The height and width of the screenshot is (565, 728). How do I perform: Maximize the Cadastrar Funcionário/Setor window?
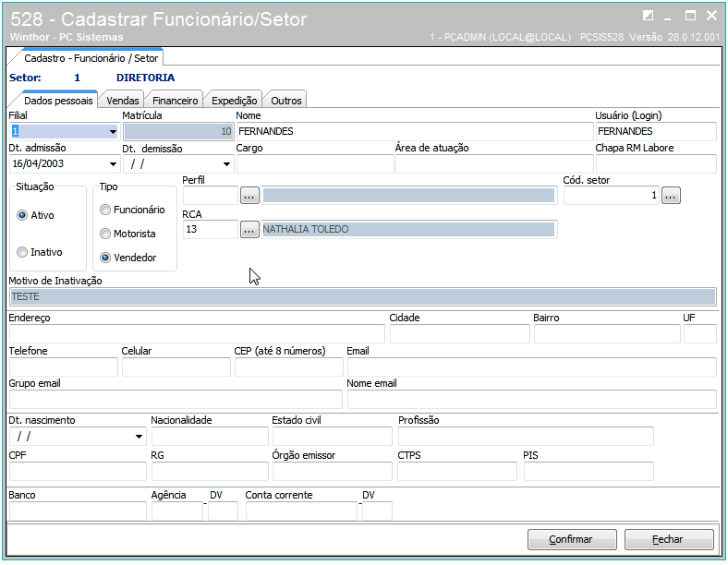[x=690, y=16]
